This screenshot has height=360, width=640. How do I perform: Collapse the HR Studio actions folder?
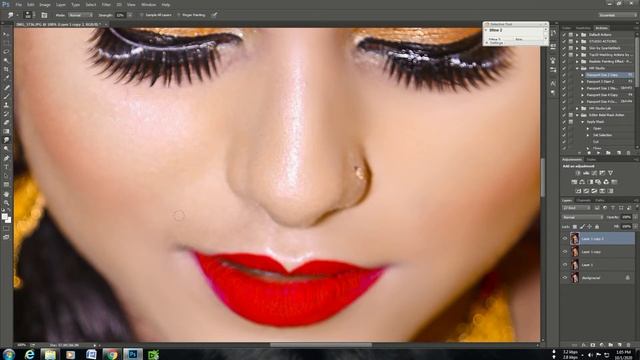pos(577,68)
